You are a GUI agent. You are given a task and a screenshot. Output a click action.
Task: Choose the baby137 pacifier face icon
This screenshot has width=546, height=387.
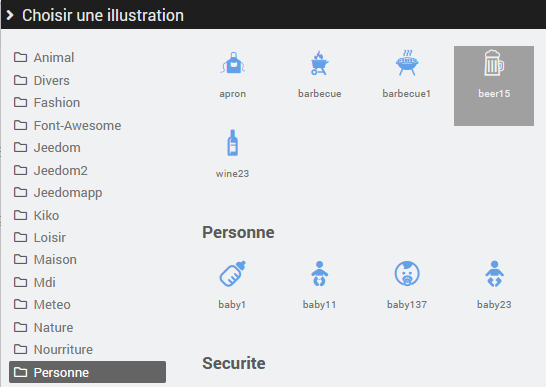[407, 274]
